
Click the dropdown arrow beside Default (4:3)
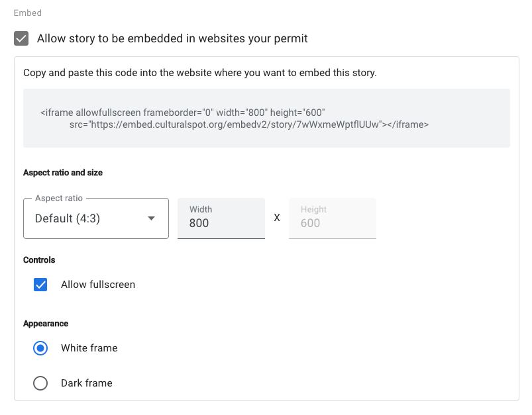151,218
